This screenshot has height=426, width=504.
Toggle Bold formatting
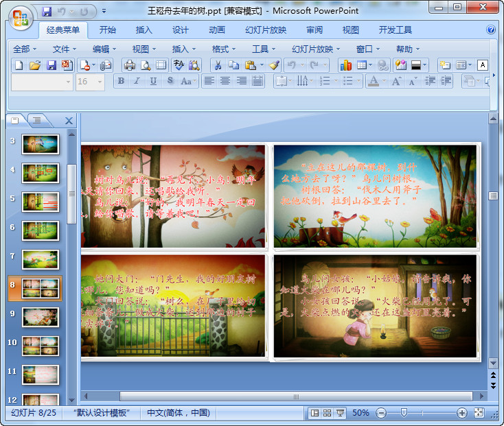tap(121, 81)
